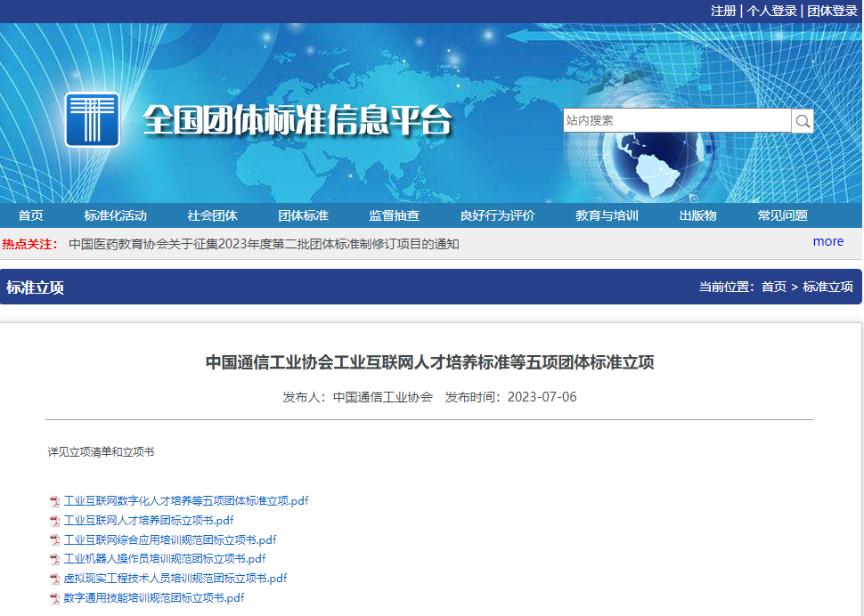Open the 常见问题 menu item
Image resolution: width=864 pixels, height=616 pixels.
(x=782, y=215)
